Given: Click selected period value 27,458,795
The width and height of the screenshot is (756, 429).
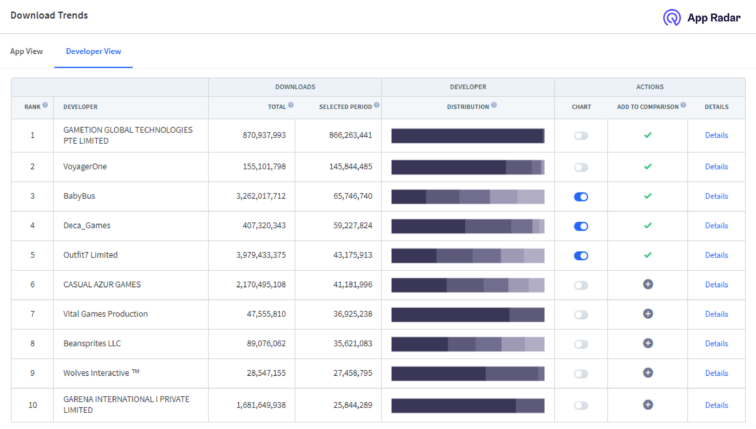Looking at the screenshot, I should click(352, 373).
